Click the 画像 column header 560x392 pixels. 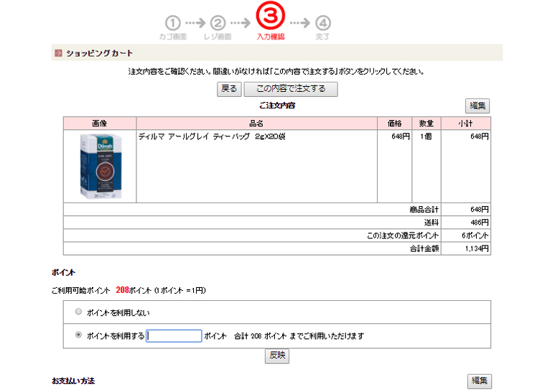(99, 123)
